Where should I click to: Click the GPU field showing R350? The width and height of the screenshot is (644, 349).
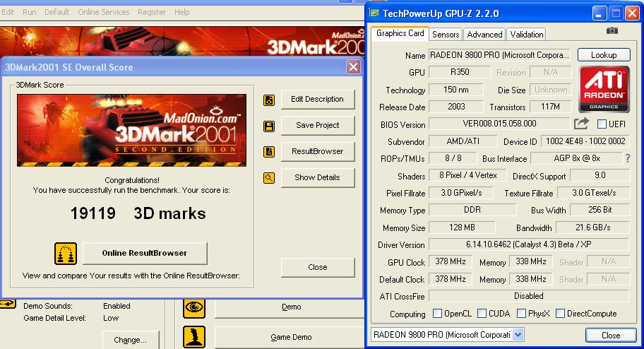pos(460,72)
